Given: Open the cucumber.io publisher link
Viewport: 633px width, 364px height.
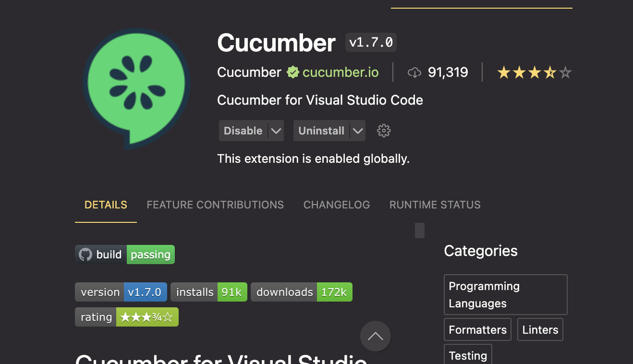Looking at the screenshot, I should 340,72.
